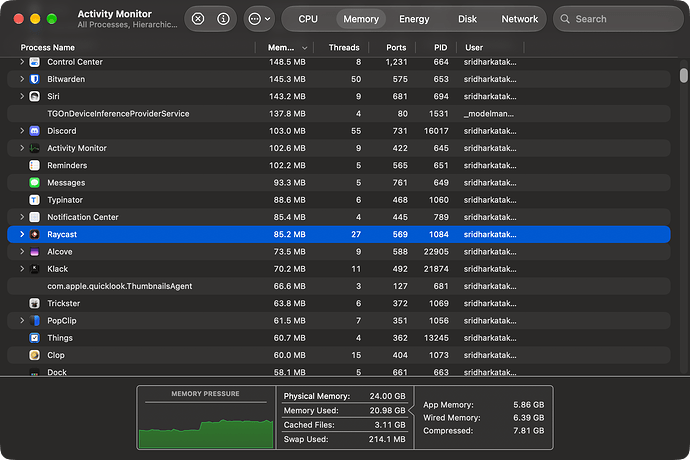Image resolution: width=690 pixels, height=460 pixels.
Task: Click the Reminders app icon
Action: [34, 166]
